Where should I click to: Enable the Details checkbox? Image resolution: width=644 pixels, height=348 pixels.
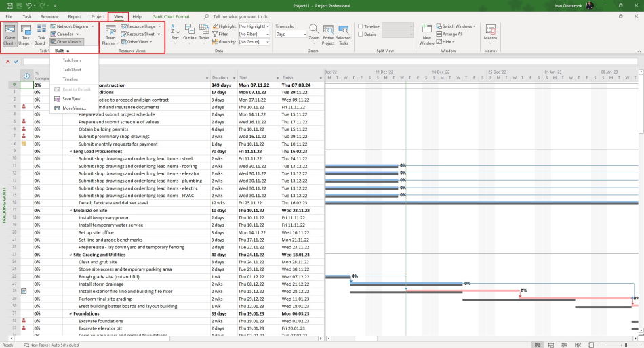(361, 35)
